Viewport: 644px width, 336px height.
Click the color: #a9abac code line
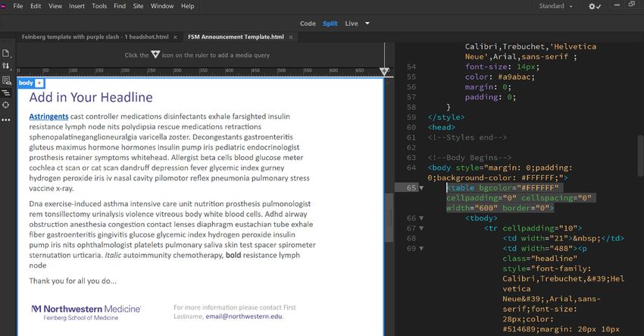tap(500, 77)
